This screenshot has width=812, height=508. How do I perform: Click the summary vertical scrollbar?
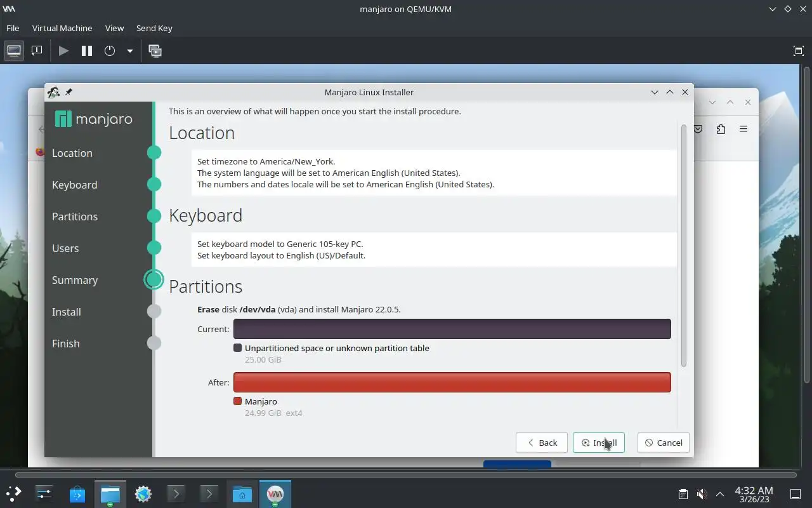click(x=683, y=246)
